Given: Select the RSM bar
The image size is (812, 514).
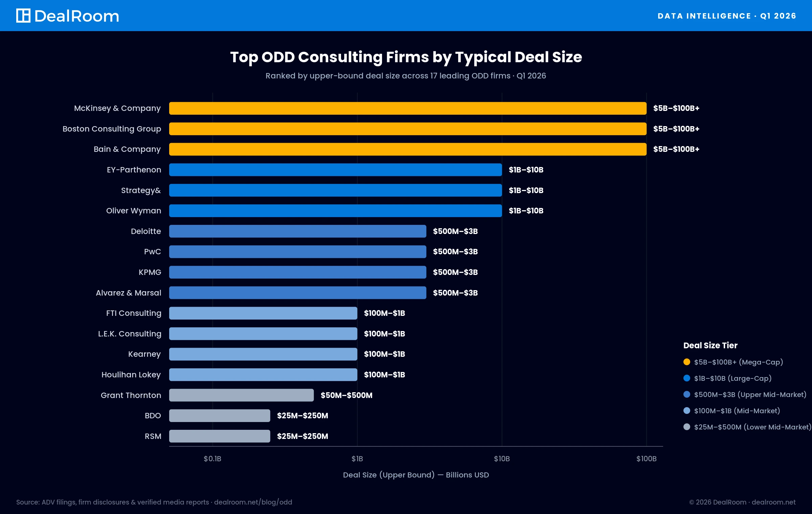Looking at the screenshot, I should pos(220,436).
